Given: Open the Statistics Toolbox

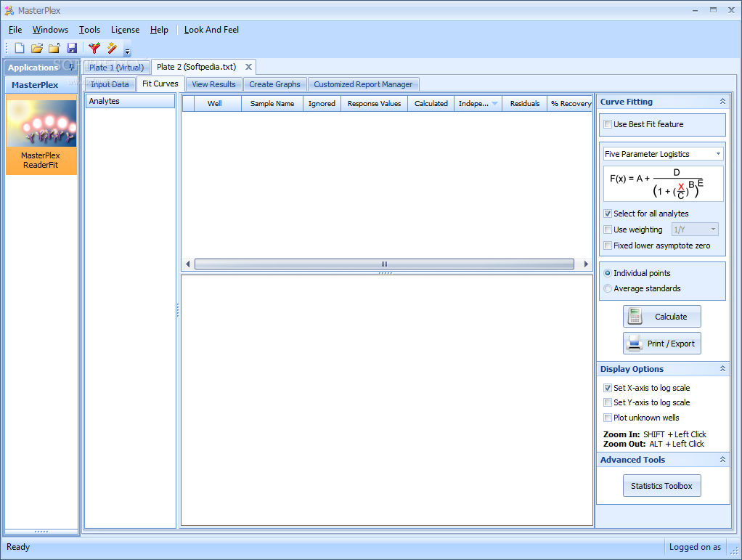Looking at the screenshot, I should (661, 486).
